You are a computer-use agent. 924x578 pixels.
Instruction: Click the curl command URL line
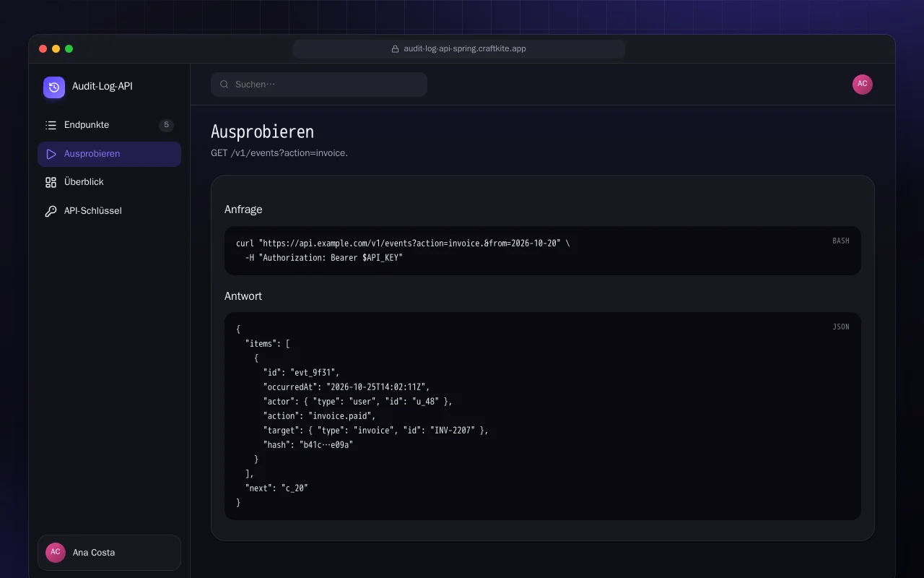403,243
